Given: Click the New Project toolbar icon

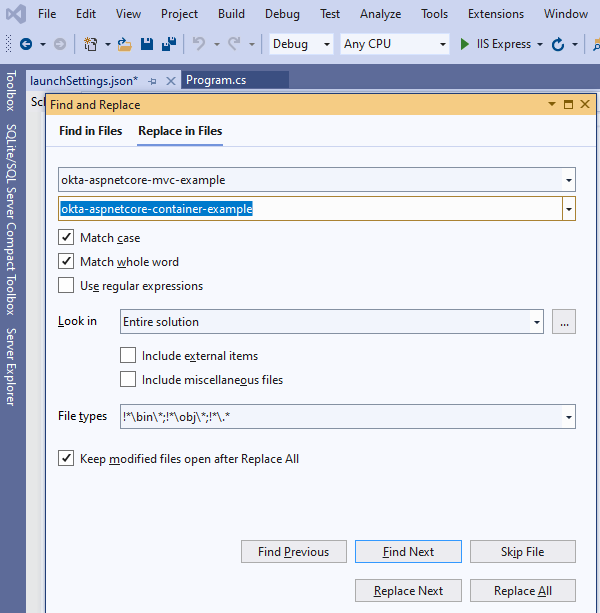Looking at the screenshot, I should (x=91, y=45).
